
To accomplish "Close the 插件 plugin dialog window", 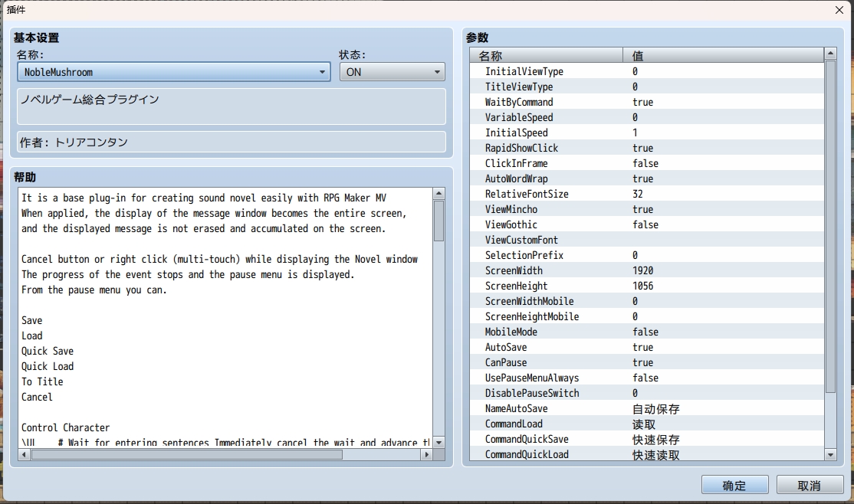I will 839,10.
